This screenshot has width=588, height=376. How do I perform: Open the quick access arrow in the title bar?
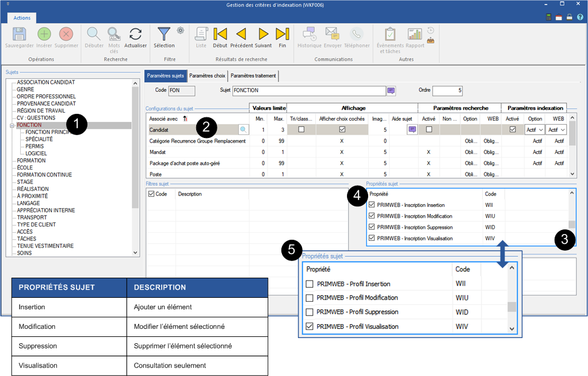click(x=8, y=4)
